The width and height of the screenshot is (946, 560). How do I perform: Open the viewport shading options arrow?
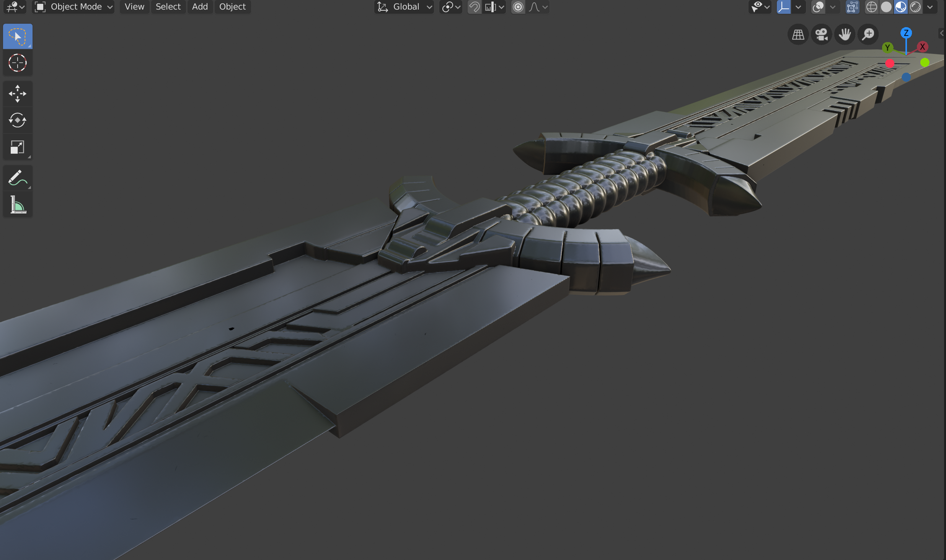pos(930,7)
